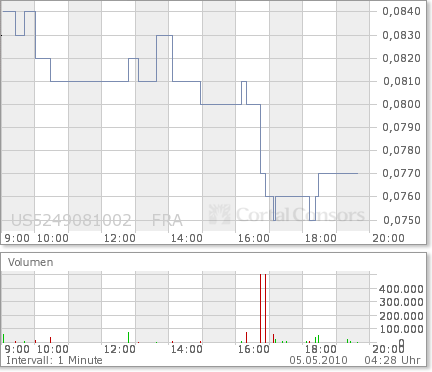Click the 200.000 volume axis label
The image size is (432, 372).
point(401,316)
